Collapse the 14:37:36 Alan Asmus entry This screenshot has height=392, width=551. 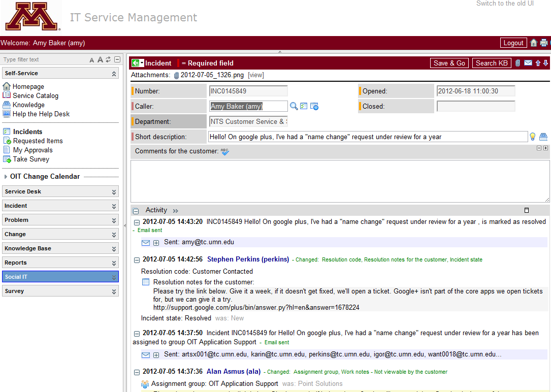[x=137, y=372]
